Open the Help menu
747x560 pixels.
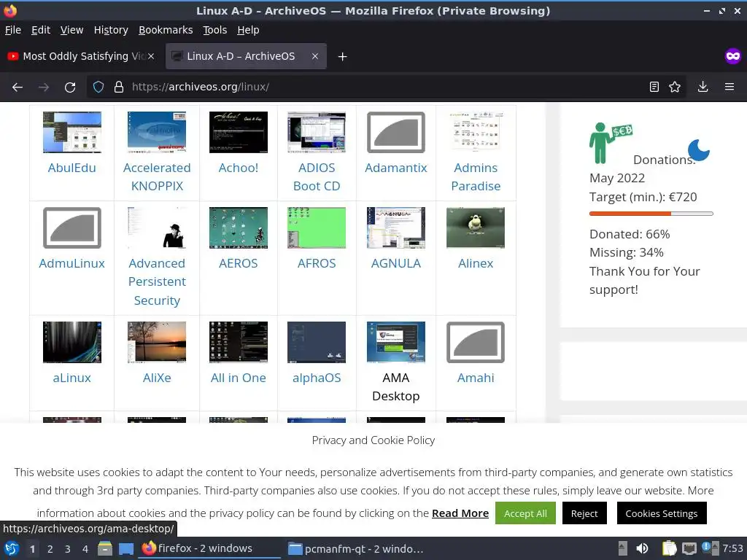point(248,30)
